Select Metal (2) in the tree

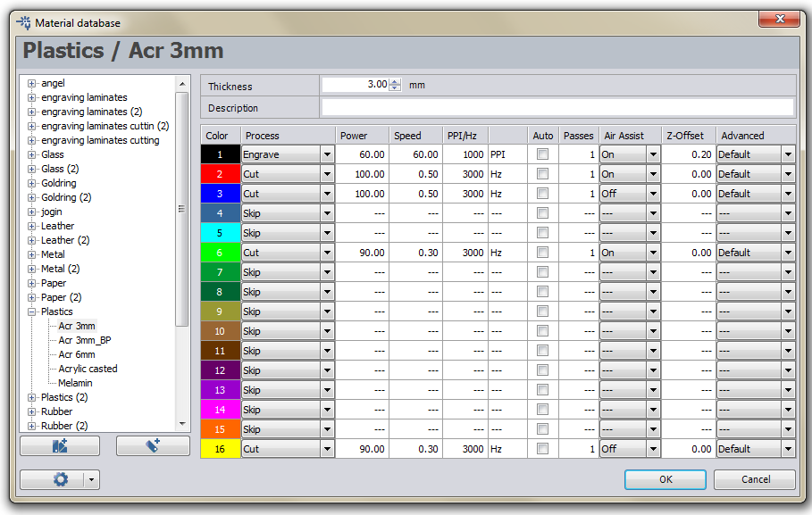[x=60, y=269]
